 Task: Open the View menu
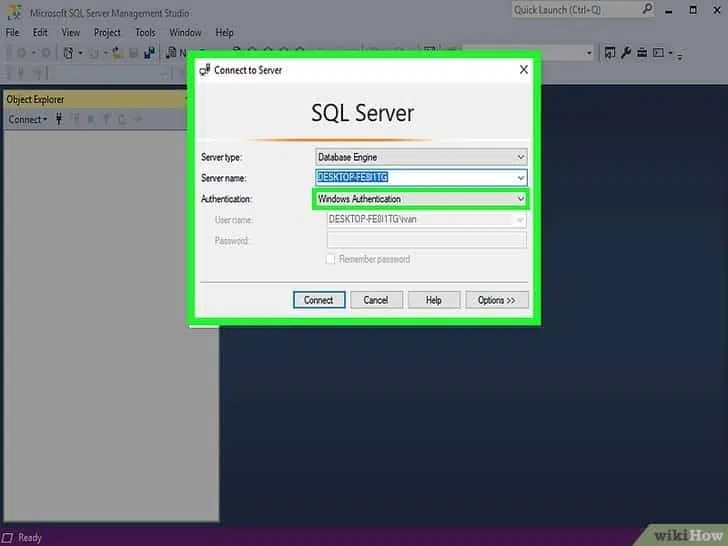[x=71, y=32]
